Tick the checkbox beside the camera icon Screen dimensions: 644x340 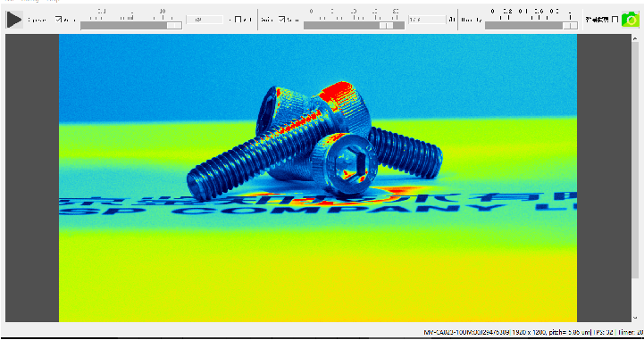(x=615, y=20)
